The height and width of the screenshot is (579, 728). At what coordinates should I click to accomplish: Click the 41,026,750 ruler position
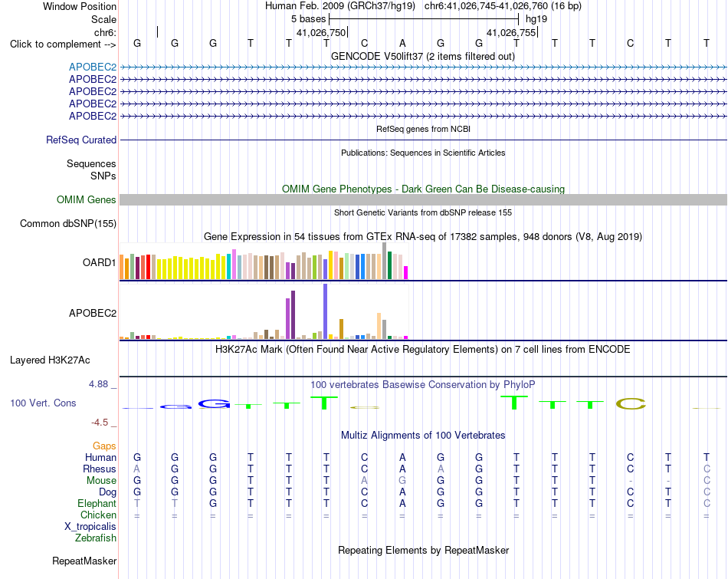point(321,32)
